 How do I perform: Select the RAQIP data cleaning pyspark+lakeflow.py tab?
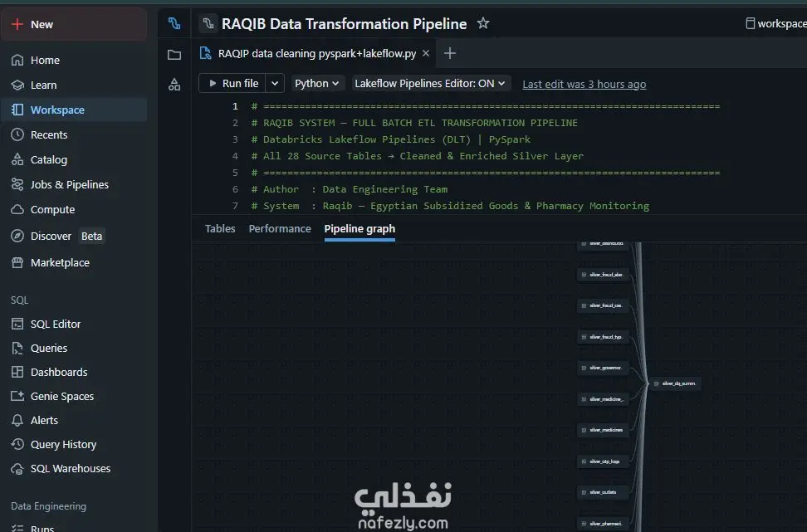[x=314, y=53]
